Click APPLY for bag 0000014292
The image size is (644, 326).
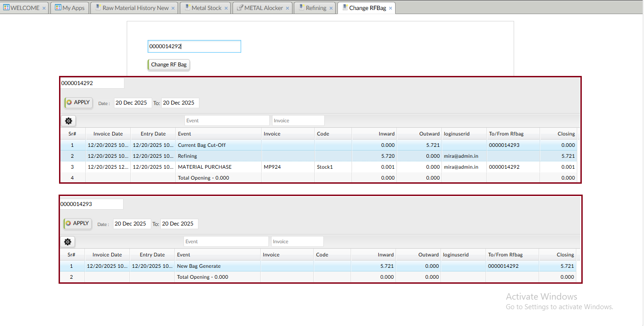(78, 103)
